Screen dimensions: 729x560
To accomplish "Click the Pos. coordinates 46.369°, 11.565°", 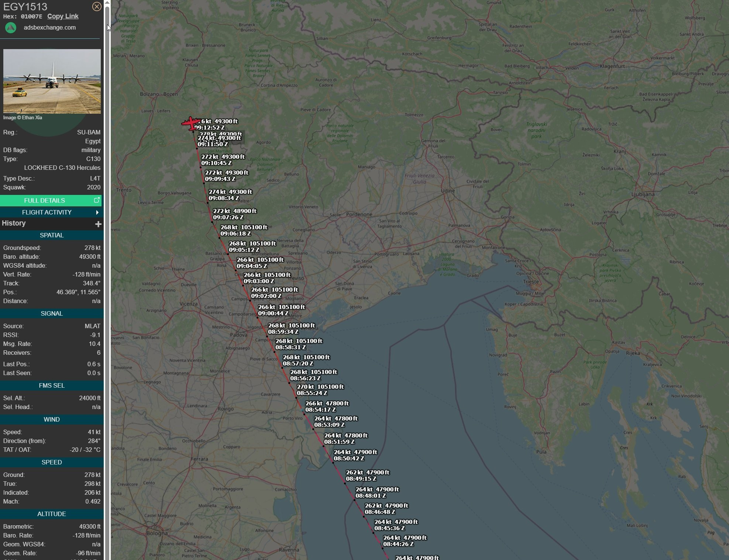I will tap(78, 292).
